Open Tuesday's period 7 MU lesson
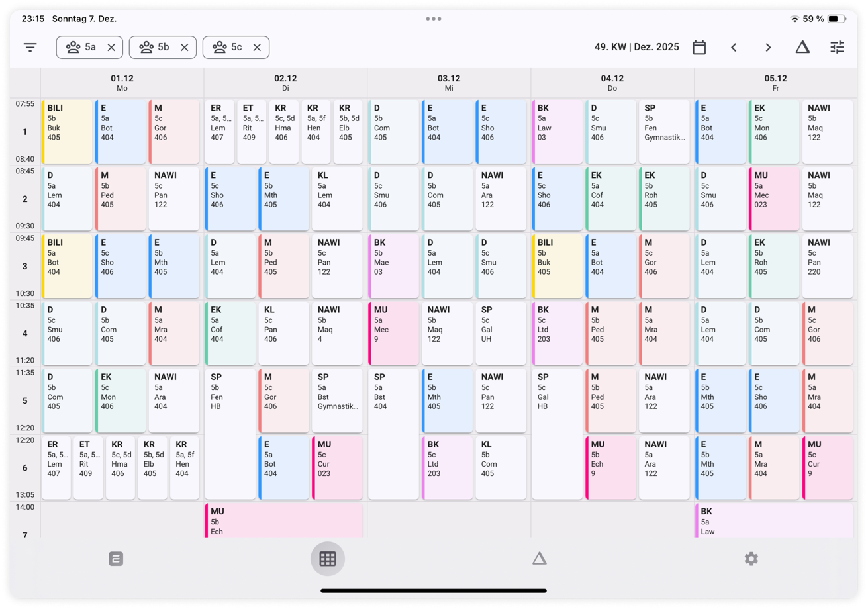Screen dimensions: 868x609 coord(284,521)
